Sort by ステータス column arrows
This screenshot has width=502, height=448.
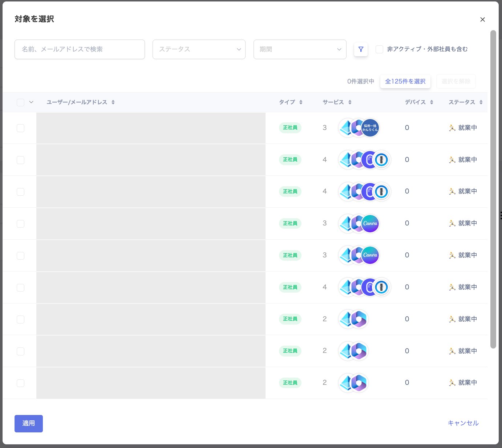[x=481, y=102]
